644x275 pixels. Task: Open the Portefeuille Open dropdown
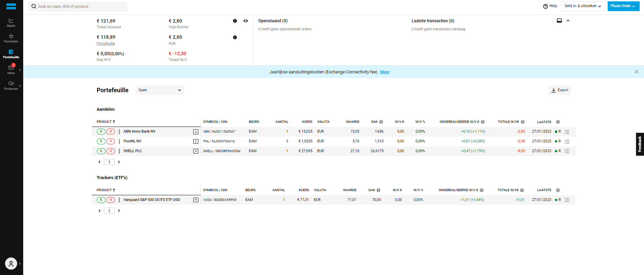tap(160, 90)
